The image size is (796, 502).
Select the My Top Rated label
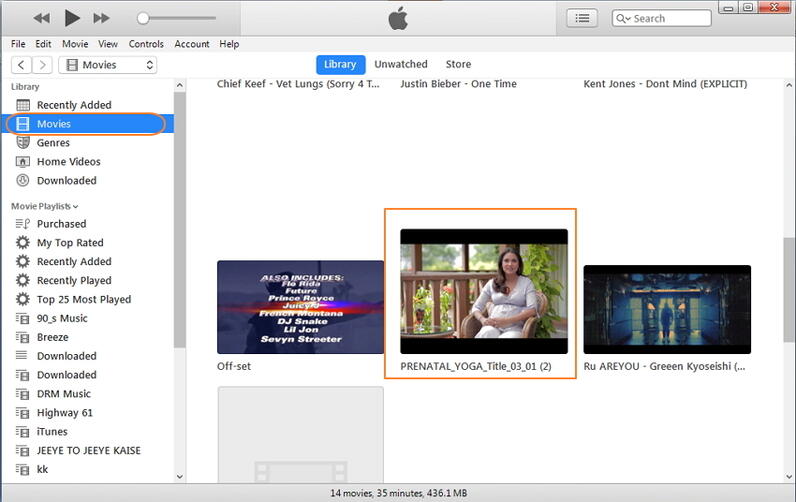click(x=70, y=243)
